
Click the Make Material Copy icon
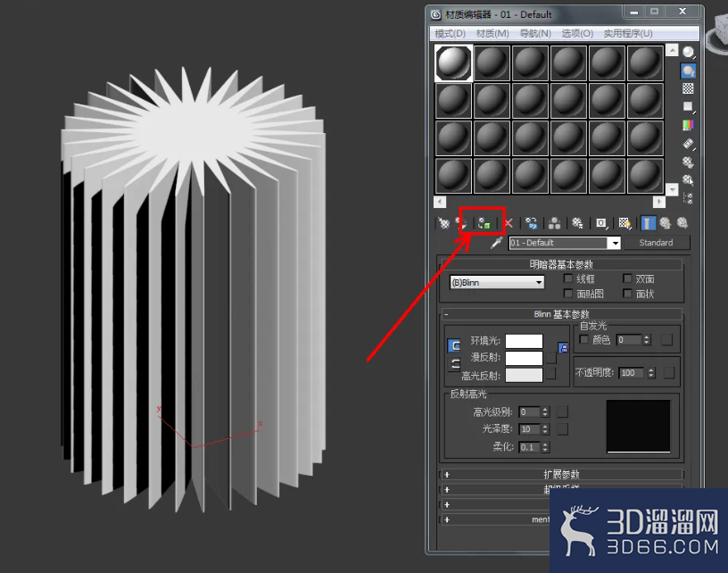click(x=532, y=223)
